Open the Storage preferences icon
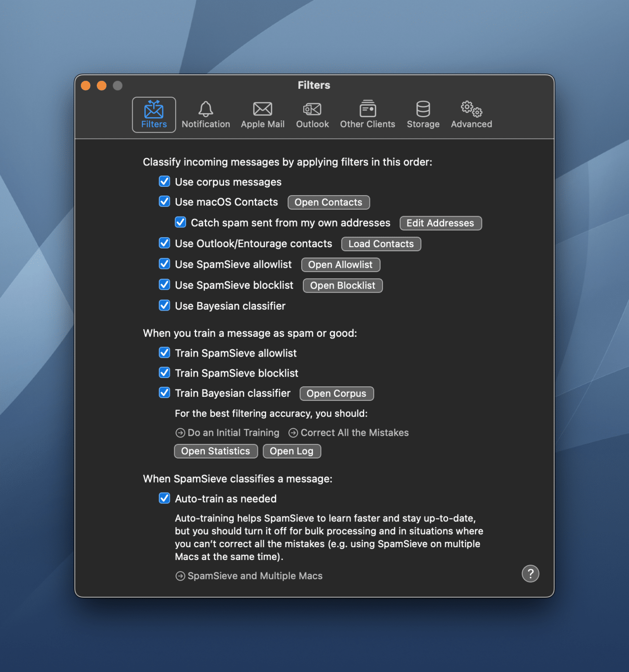The width and height of the screenshot is (629, 672). [x=423, y=114]
